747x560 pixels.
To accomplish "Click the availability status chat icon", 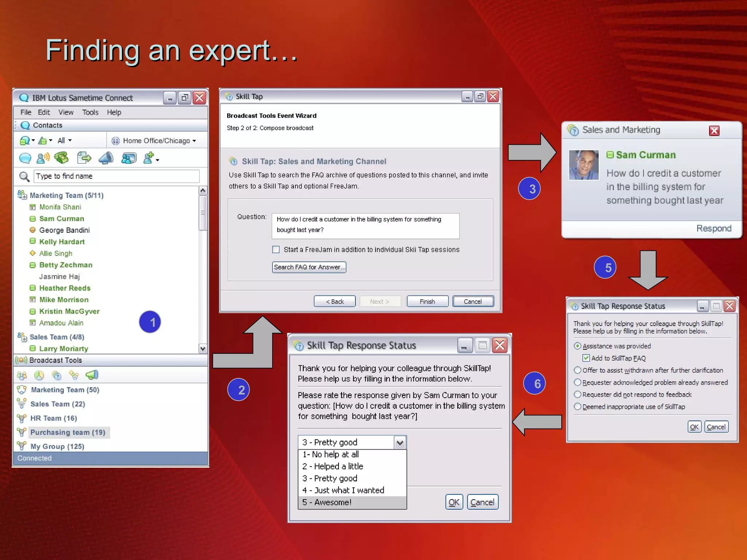I will click(25, 140).
